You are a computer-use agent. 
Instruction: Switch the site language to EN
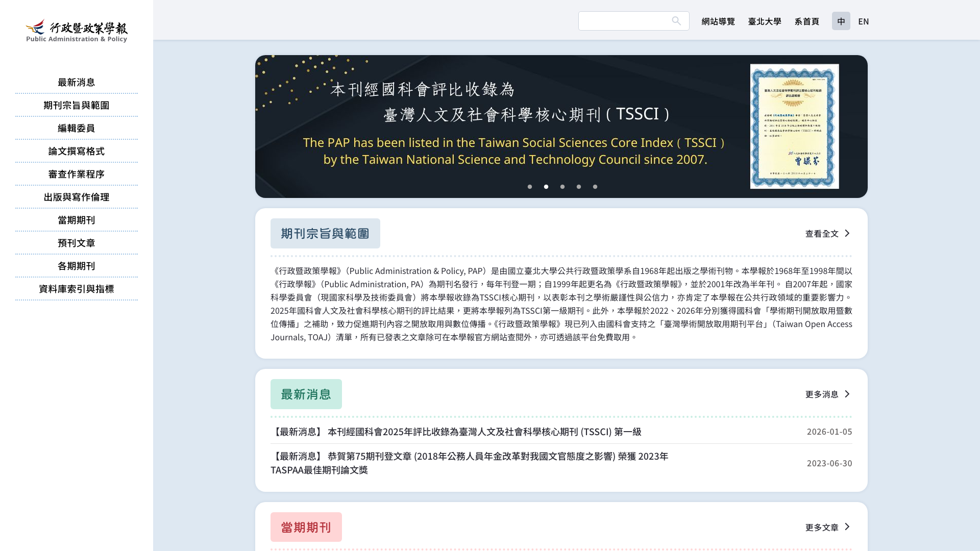(864, 21)
